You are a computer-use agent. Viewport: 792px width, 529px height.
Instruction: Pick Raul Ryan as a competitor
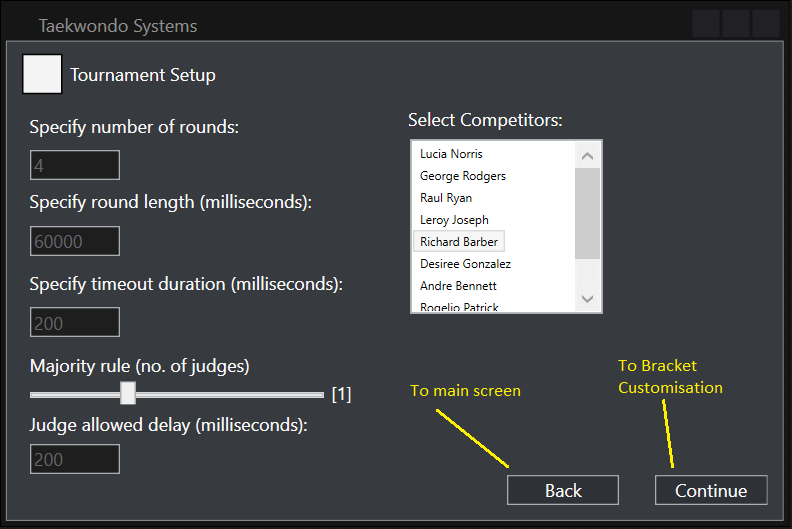click(446, 198)
